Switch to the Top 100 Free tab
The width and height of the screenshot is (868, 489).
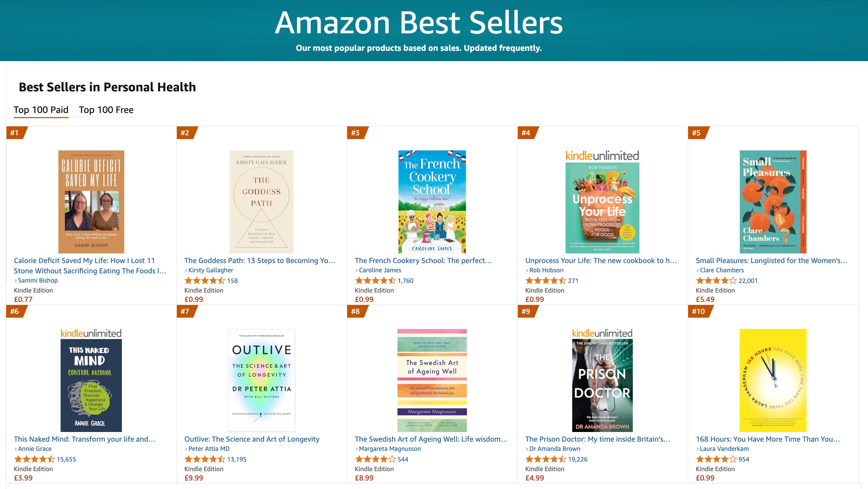click(106, 110)
